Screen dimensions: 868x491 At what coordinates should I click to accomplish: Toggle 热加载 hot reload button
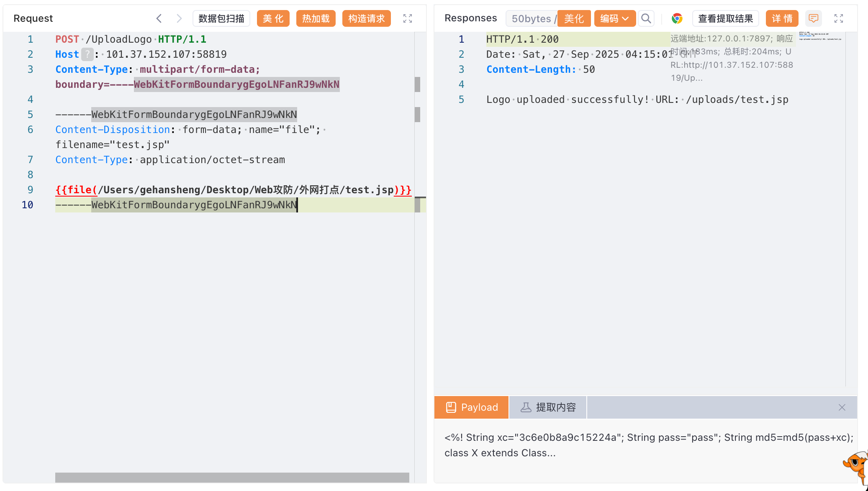[x=316, y=18]
